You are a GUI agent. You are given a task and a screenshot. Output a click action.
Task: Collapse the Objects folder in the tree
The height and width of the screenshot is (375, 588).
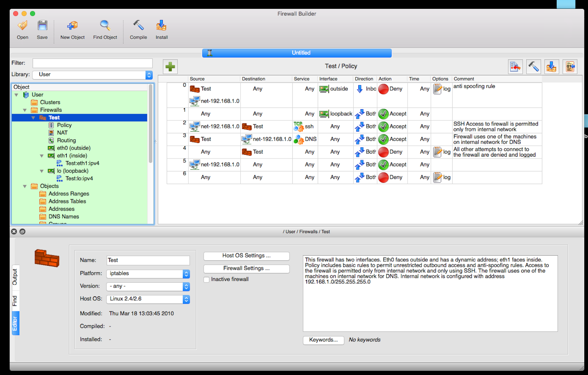click(x=25, y=186)
